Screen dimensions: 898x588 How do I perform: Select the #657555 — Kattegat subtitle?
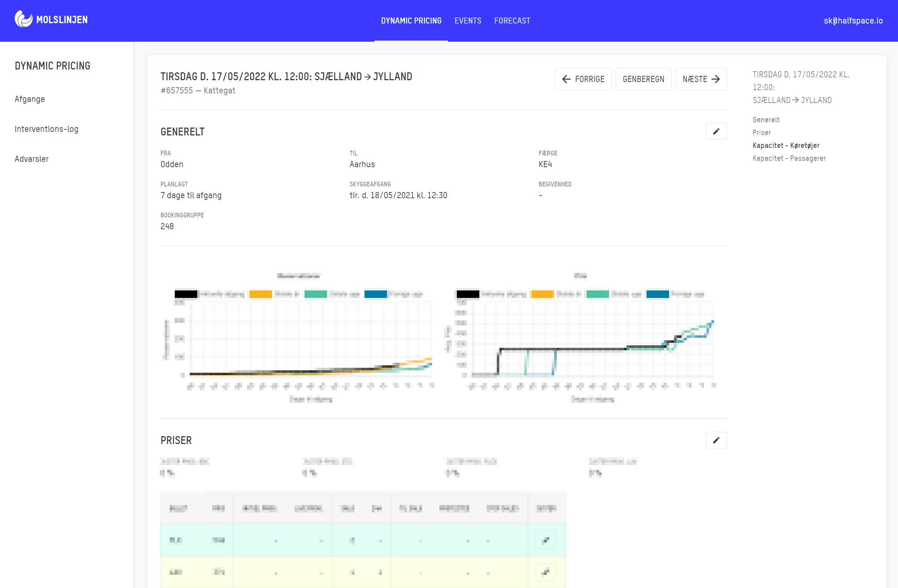point(198,91)
